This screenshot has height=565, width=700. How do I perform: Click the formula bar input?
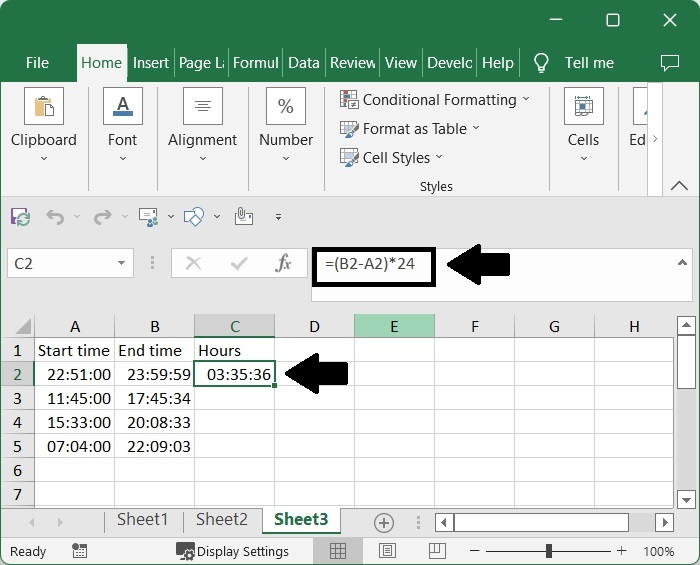[502, 274]
